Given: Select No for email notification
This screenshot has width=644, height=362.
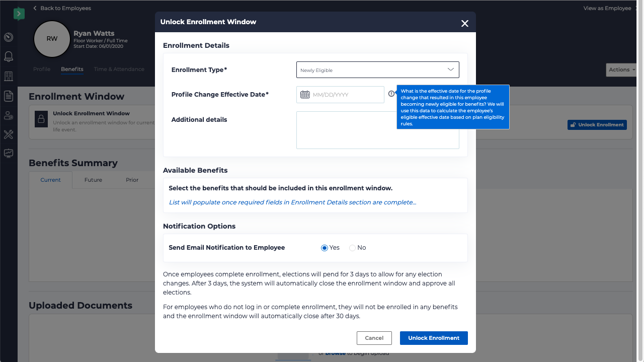Looking at the screenshot, I should 352,247.
